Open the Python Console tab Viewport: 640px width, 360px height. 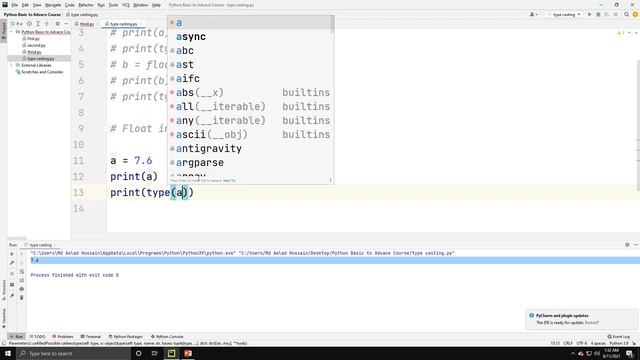point(167,337)
